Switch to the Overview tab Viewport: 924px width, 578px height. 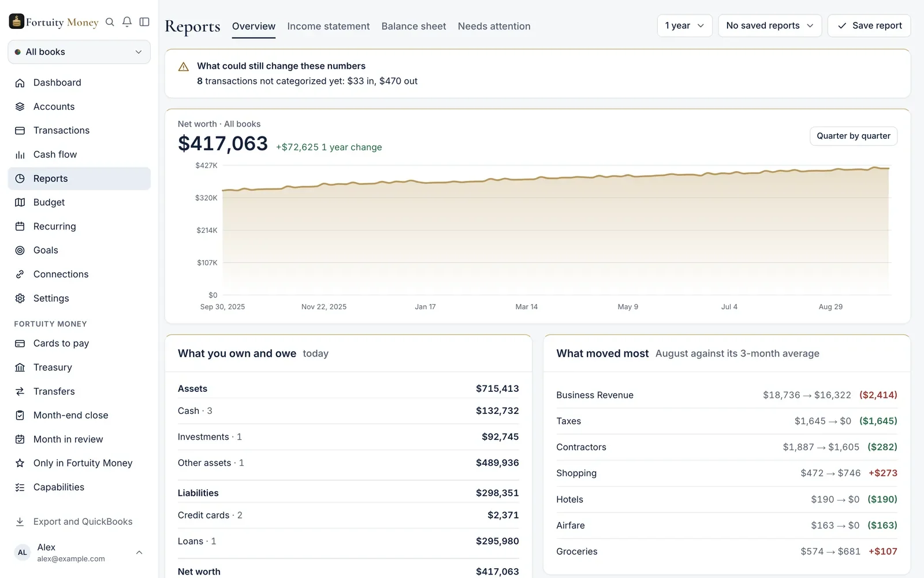[x=254, y=27]
